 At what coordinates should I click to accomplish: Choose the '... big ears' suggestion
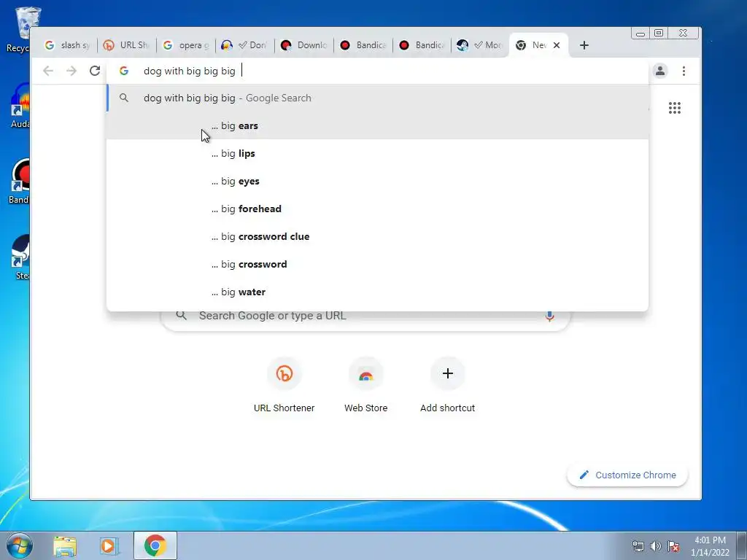pyautogui.click(x=378, y=125)
